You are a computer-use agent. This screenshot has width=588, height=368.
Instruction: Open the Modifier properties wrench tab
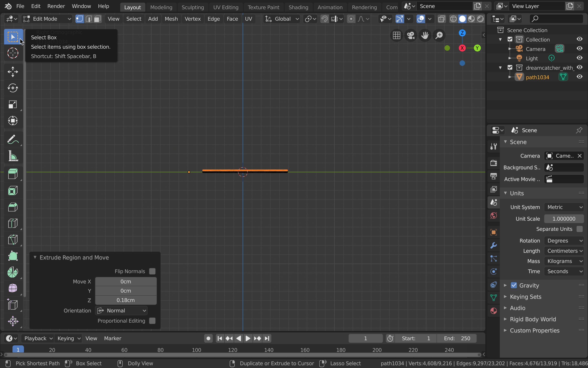[493, 245]
